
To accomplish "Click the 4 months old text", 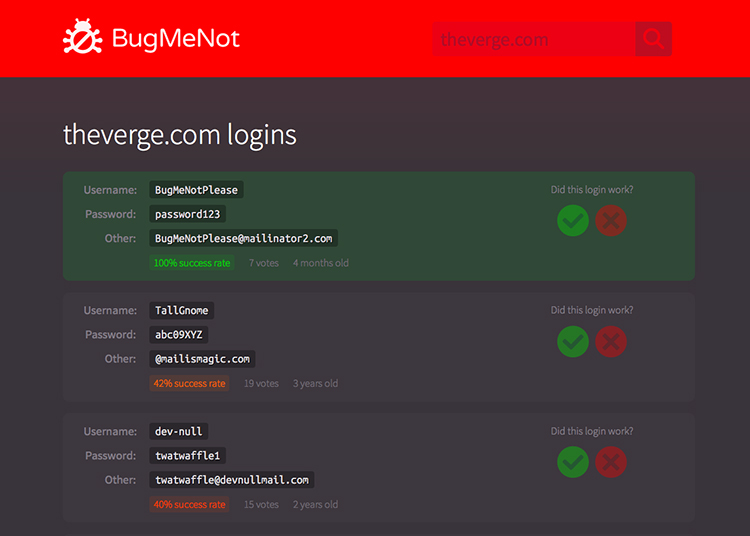I will click(320, 263).
